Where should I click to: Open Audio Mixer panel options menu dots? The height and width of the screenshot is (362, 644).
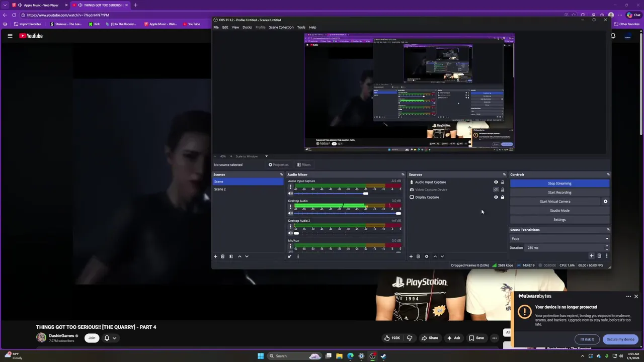point(298,256)
